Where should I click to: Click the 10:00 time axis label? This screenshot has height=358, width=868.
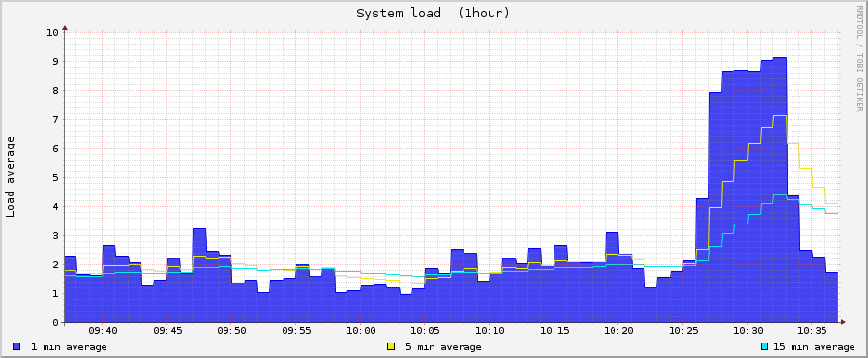pyautogui.click(x=361, y=330)
